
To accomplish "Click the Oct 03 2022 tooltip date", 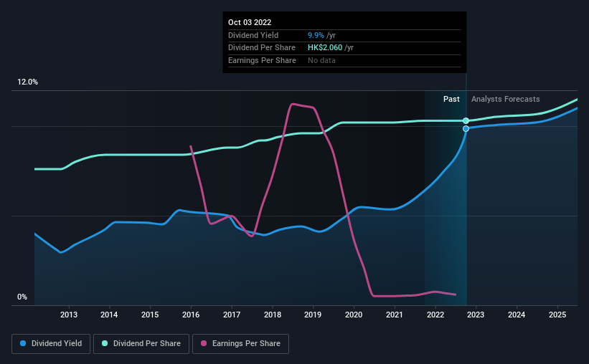I will coord(250,22).
